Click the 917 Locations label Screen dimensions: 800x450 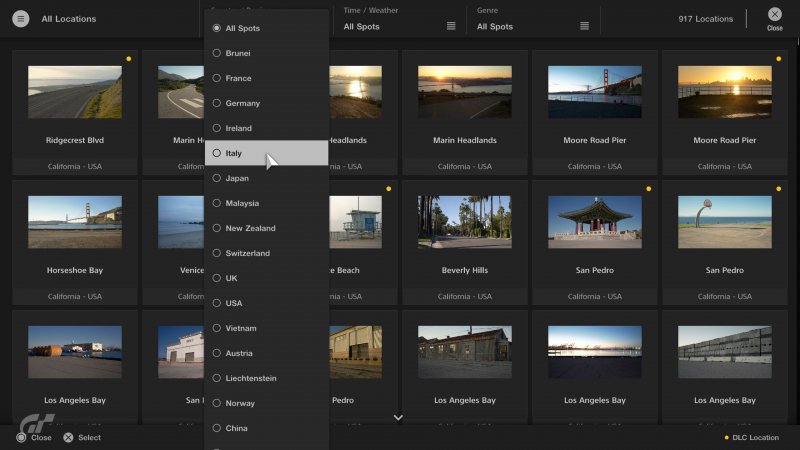click(x=705, y=19)
